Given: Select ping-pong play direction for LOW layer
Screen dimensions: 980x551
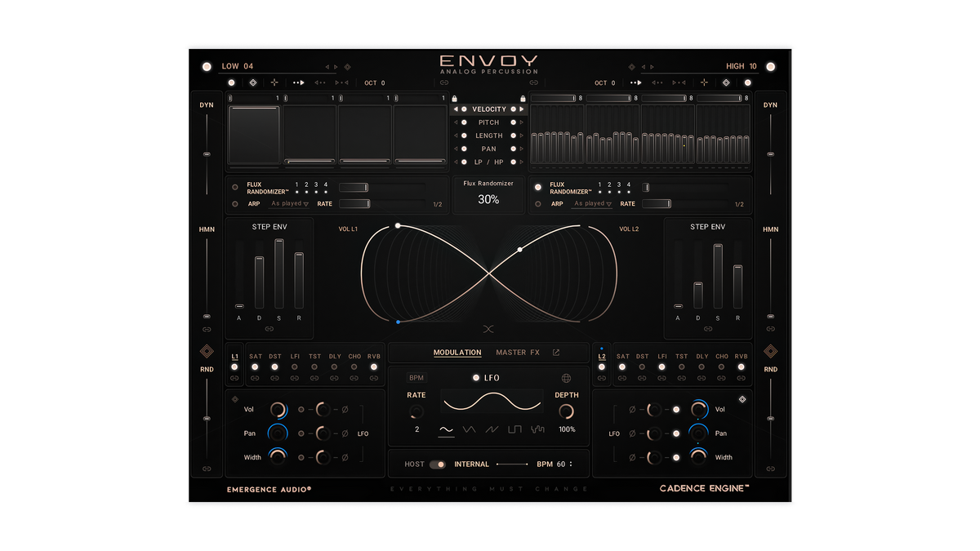Looking at the screenshot, I should click(x=341, y=82).
